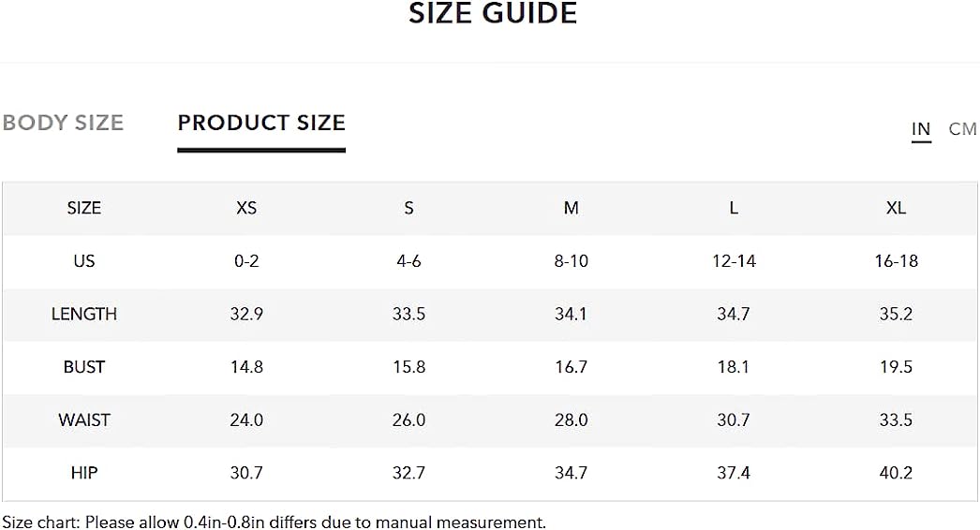
Task: Select the PRODUCT SIZE tab
Action: (x=261, y=123)
